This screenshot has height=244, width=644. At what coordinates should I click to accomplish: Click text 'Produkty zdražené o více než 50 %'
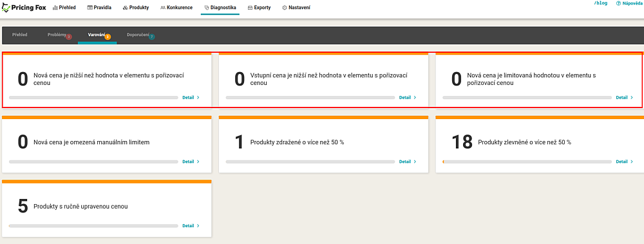click(297, 142)
